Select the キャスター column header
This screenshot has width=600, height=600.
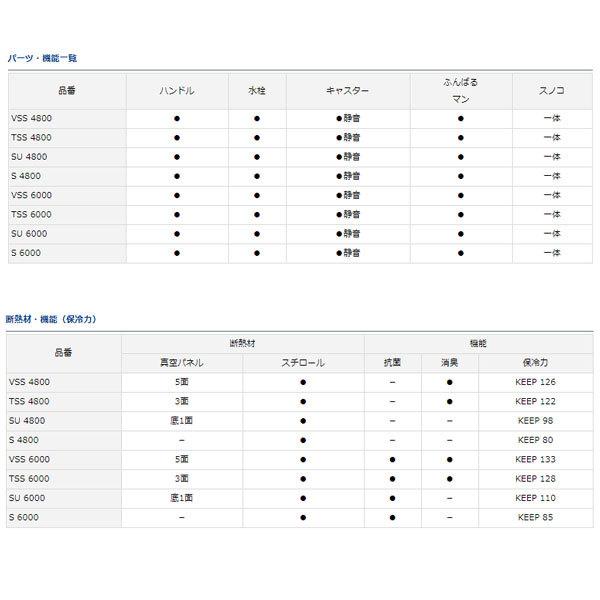point(347,90)
